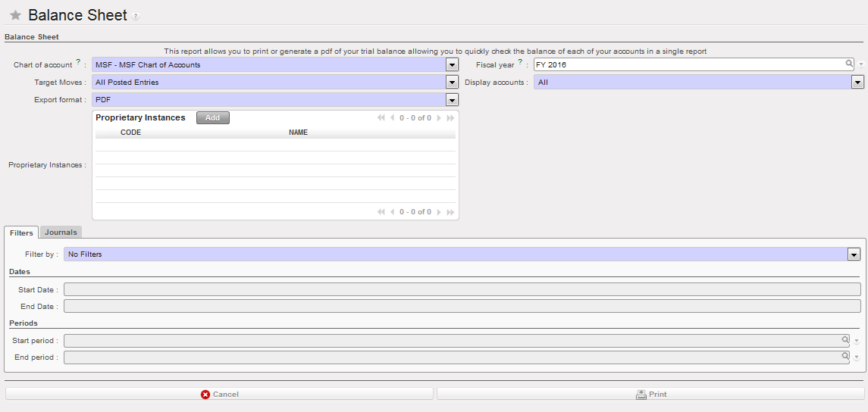Screen dimensions: 868x412
Task: Click the Start period field
Action: 457,341
